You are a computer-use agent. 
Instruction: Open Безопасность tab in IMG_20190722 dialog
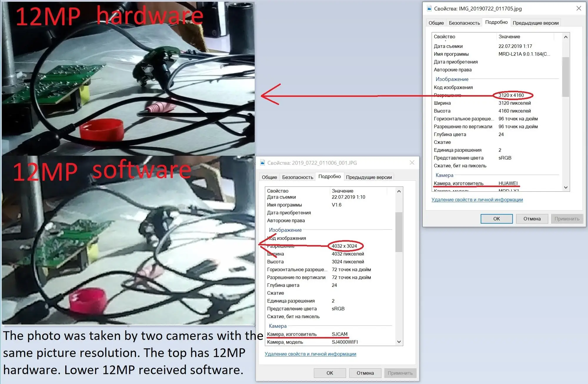click(x=464, y=23)
